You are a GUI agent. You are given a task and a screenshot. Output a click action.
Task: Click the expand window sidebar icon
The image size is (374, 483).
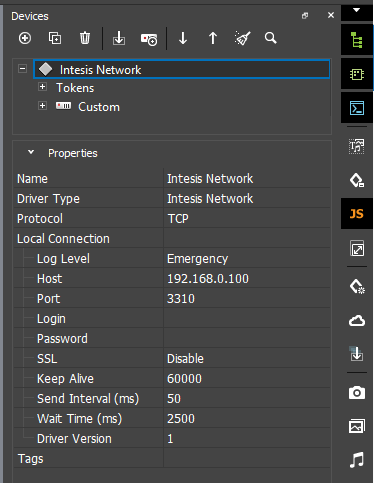pyautogui.click(x=357, y=248)
